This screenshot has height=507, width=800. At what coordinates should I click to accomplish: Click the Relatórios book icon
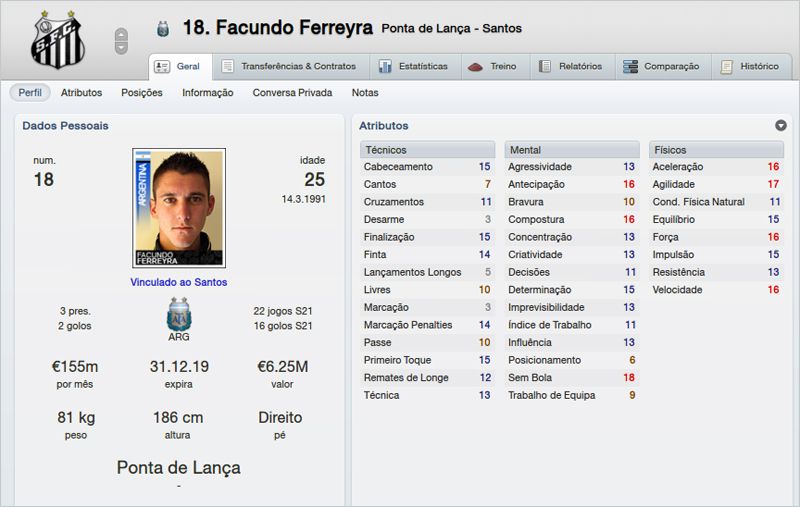click(545, 67)
